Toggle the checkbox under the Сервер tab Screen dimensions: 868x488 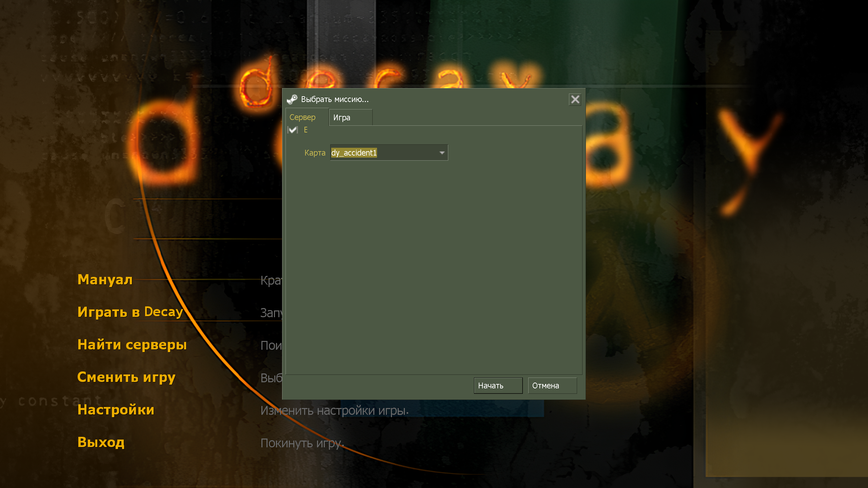tap(292, 130)
